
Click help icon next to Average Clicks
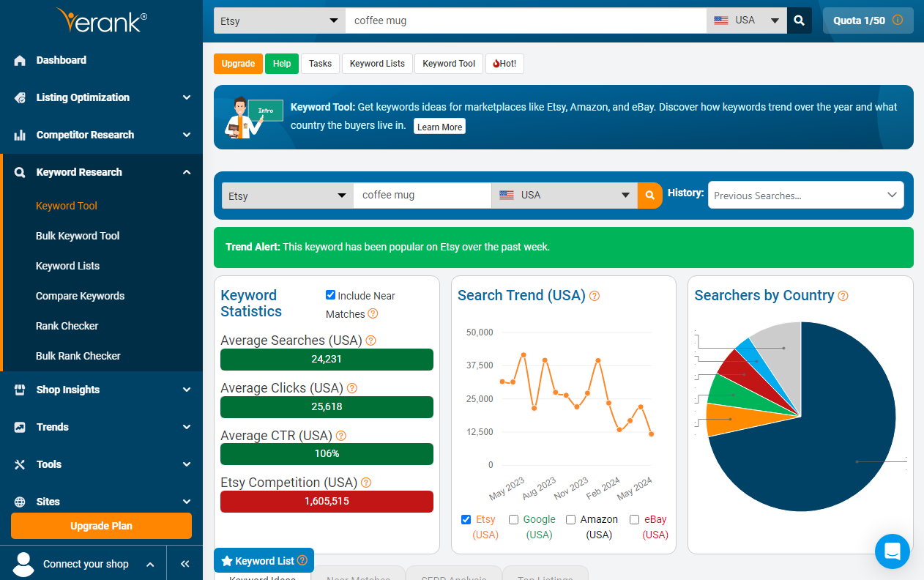tap(352, 388)
